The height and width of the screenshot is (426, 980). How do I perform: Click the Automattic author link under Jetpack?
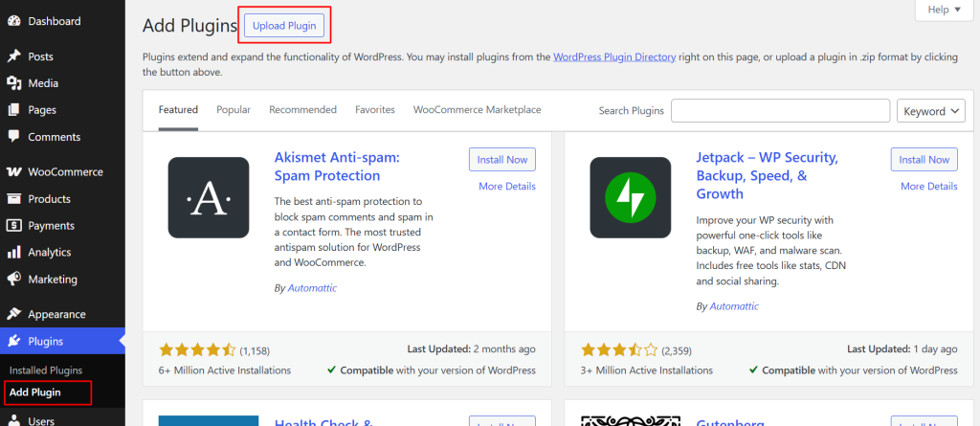pyautogui.click(x=734, y=306)
